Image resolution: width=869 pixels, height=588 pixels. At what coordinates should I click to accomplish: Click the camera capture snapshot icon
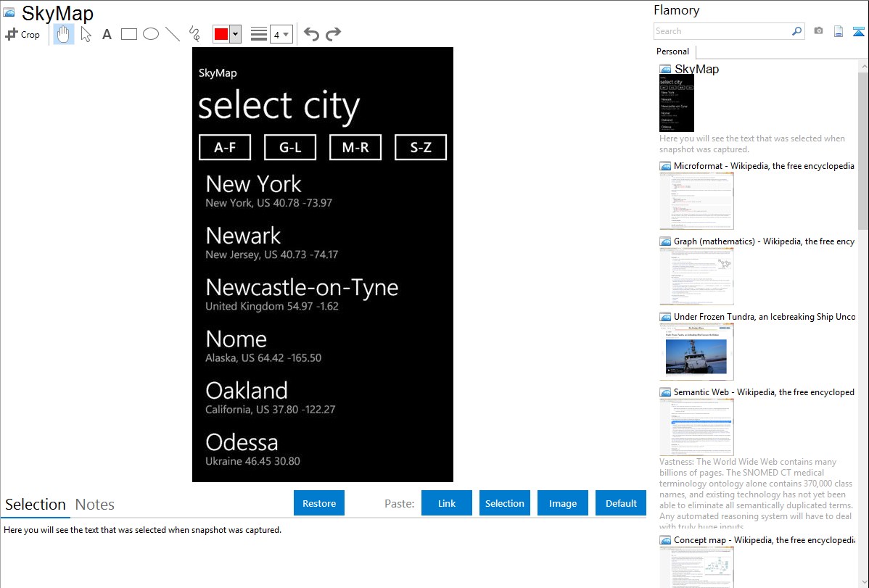[x=818, y=31]
